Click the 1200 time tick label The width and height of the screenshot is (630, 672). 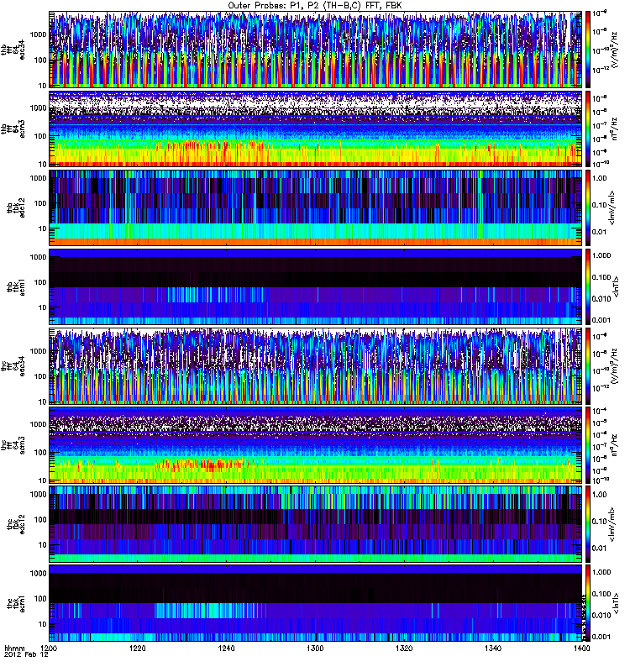tap(50, 650)
